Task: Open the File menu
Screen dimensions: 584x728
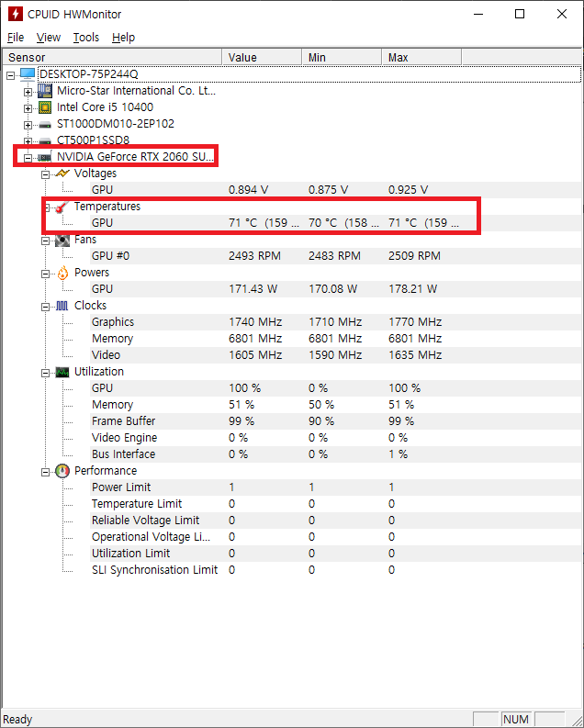Action: [16, 37]
